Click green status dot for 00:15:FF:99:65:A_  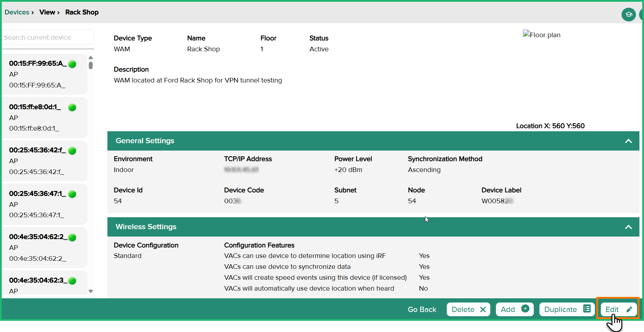72,64
